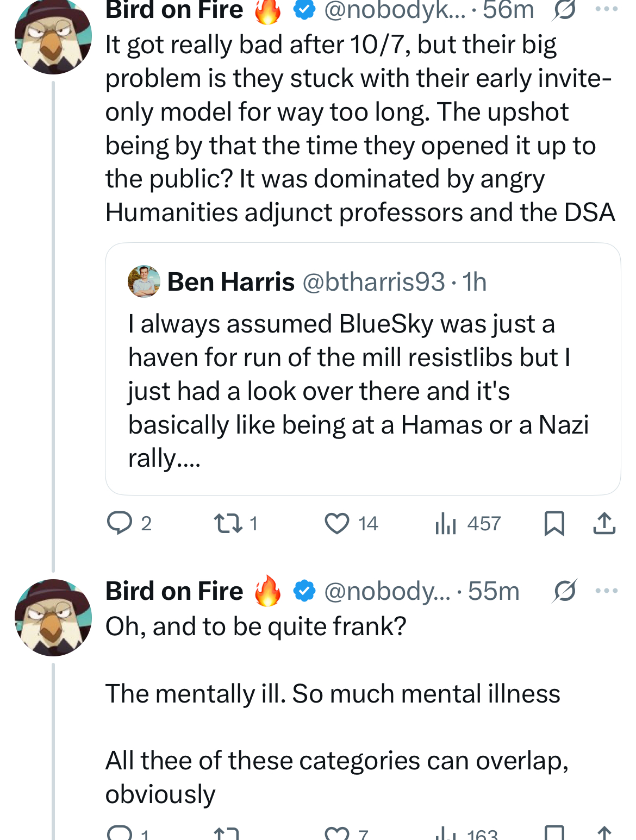Open the Ben Harris display name
Image resolution: width=636 pixels, height=840 pixels.
pos(231,281)
